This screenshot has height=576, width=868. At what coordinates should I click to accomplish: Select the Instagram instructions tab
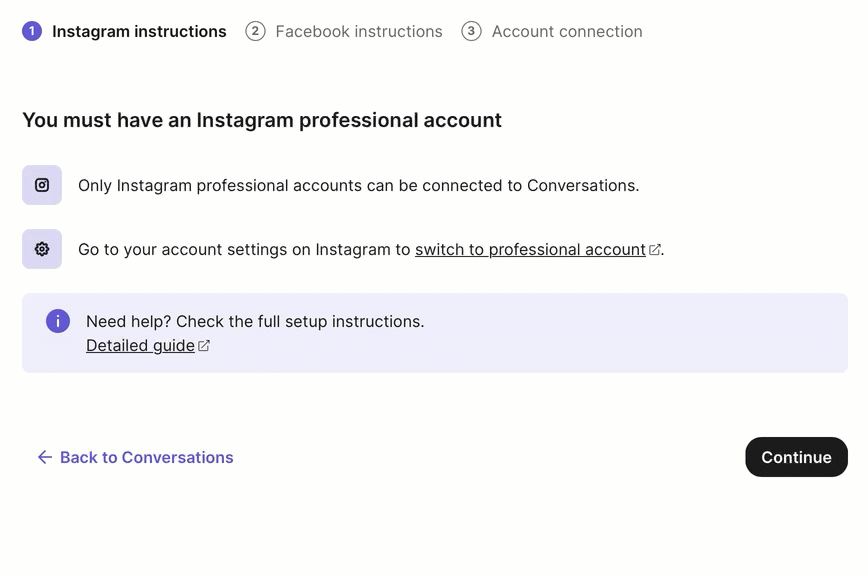(x=138, y=31)
